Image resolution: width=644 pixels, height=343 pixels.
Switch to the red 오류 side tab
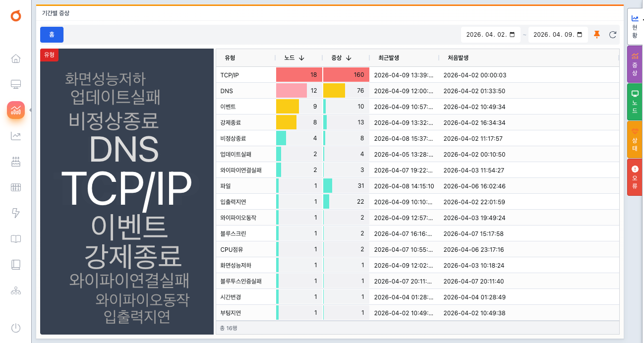click(635, 177)
